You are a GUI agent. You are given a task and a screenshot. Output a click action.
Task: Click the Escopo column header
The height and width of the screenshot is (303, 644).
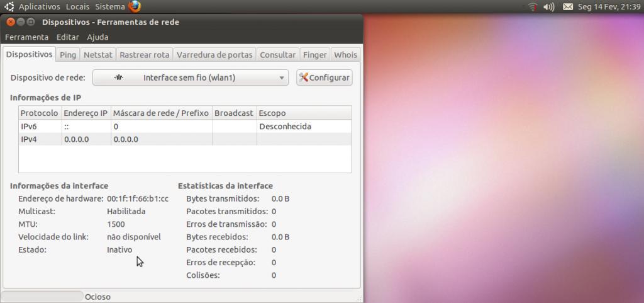tap(304, 113)
